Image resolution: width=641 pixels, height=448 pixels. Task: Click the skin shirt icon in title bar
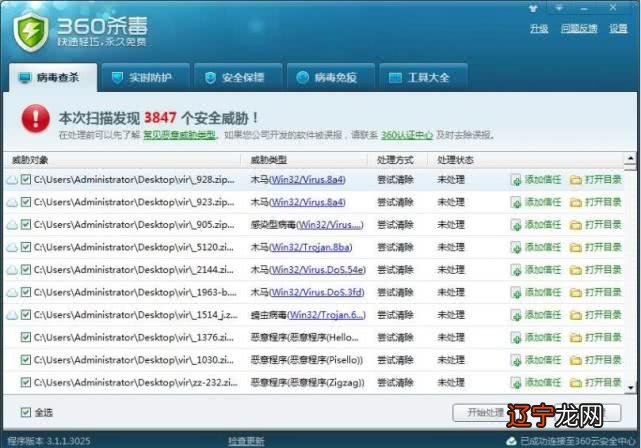[x=533, y=8]
